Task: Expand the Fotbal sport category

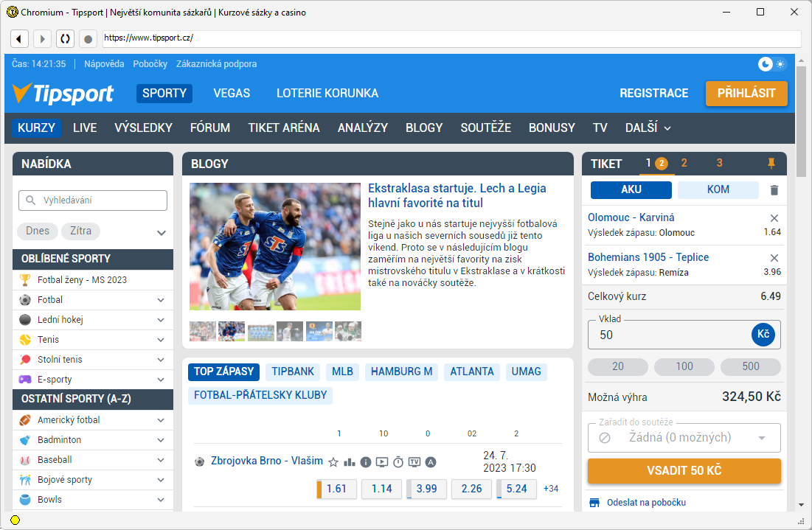Action: click(x=161, y=300)
